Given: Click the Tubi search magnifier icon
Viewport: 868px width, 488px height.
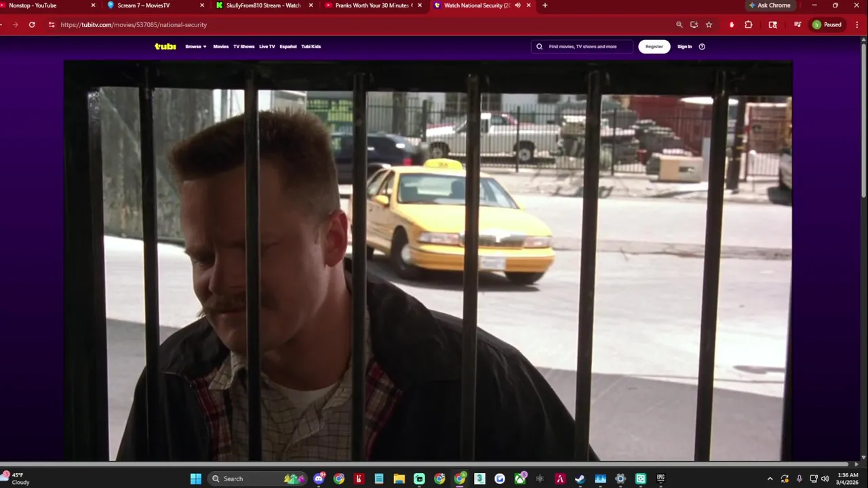Looking at the screenshot, I should 540,47.
